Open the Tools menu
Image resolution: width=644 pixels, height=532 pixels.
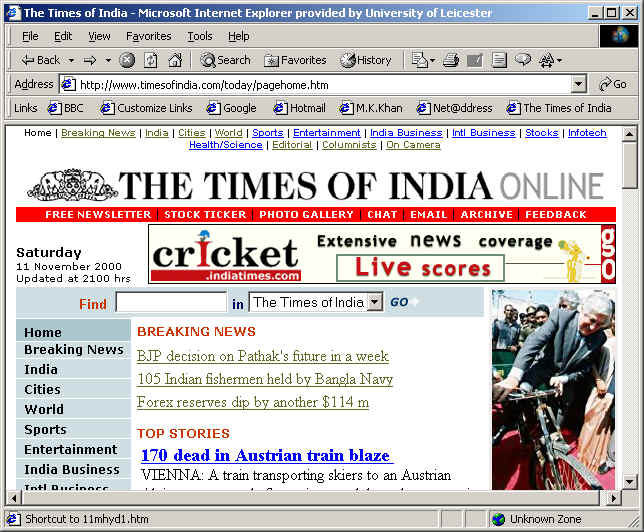[x=200, y=37]
